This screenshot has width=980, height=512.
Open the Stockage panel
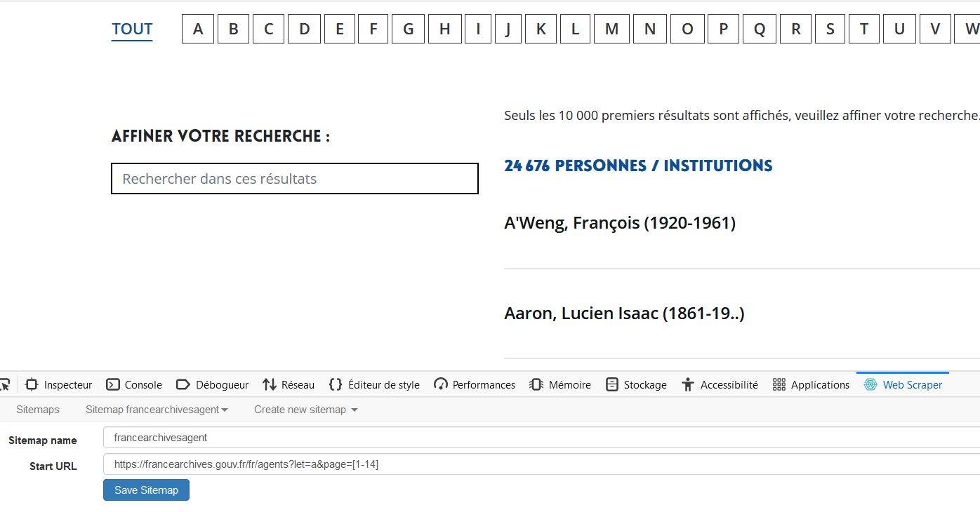[x=636, y=384]
